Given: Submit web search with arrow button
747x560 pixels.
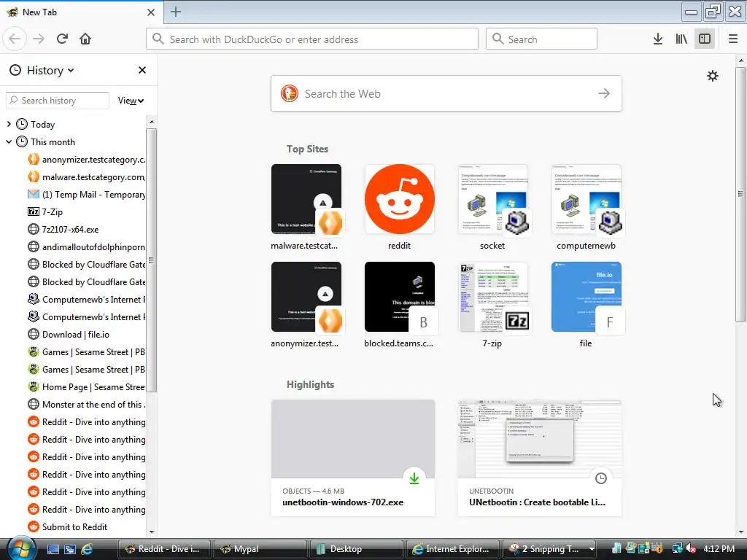Looking at the screenshot, I should coord(604,94).
